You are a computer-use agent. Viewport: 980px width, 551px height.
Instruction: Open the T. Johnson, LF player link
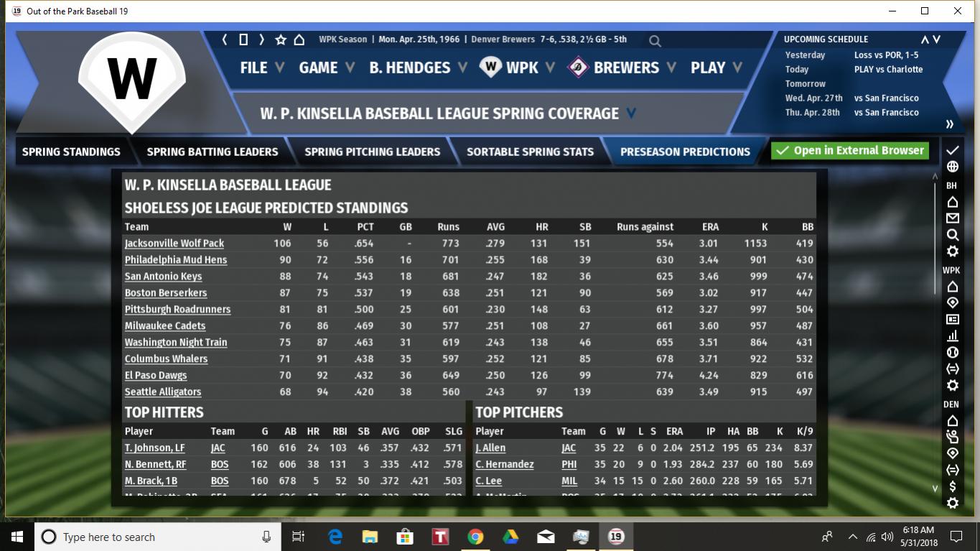(155, 448)
